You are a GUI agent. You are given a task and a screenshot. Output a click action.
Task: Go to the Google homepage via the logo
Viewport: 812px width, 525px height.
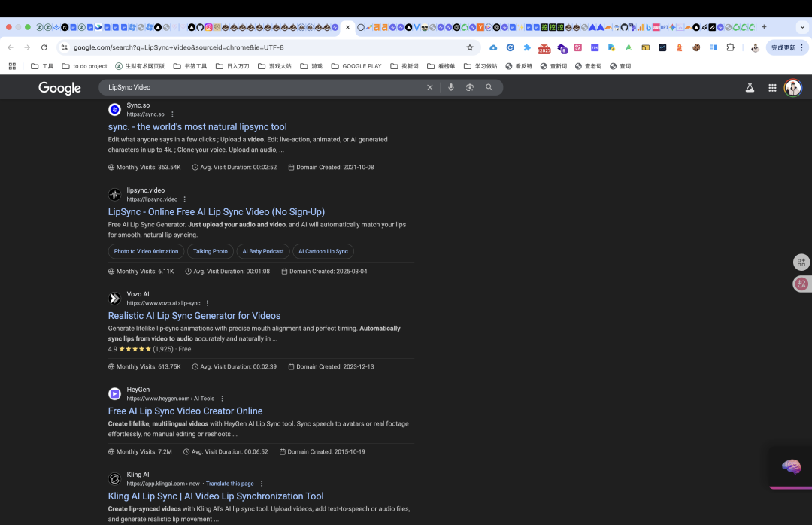(x=59, y=88)
